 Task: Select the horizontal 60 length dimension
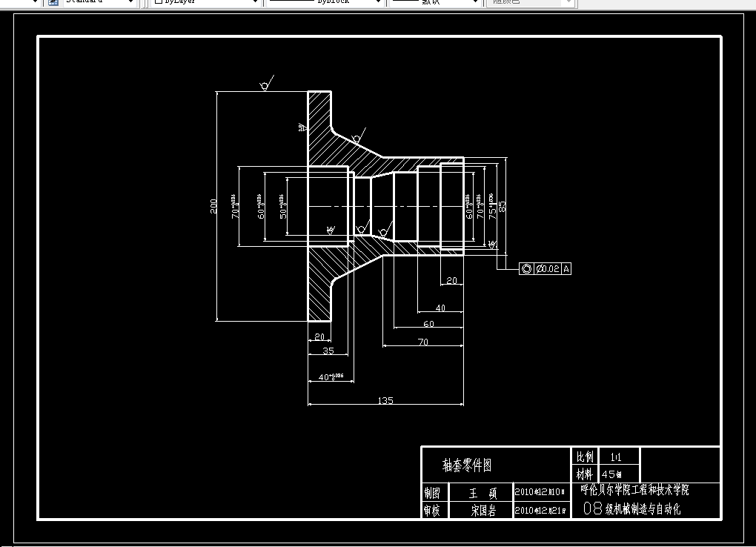428,324
